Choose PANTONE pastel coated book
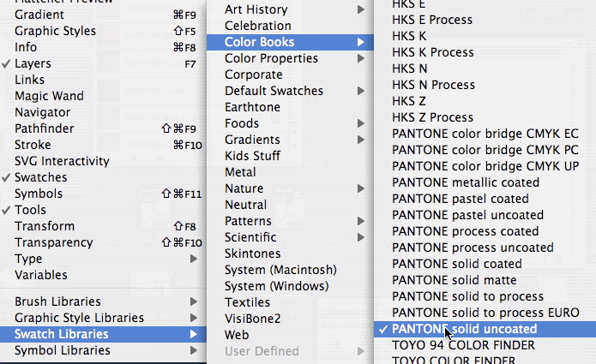Image resolution: width=596 pixels, height=364 pixels. click(485, 199)
